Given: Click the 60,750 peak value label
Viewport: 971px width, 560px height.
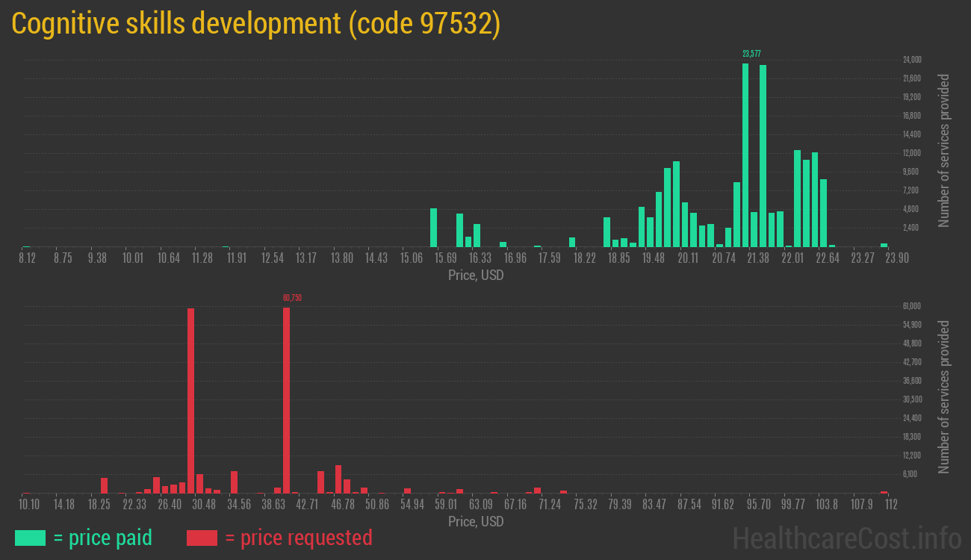Looking at the screenshot, I should click(292, 298).
